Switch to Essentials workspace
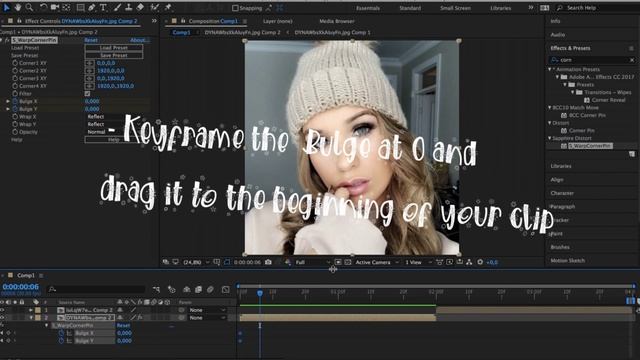The height and width of the screenshot is (360, 640). [x=368, y=8]
